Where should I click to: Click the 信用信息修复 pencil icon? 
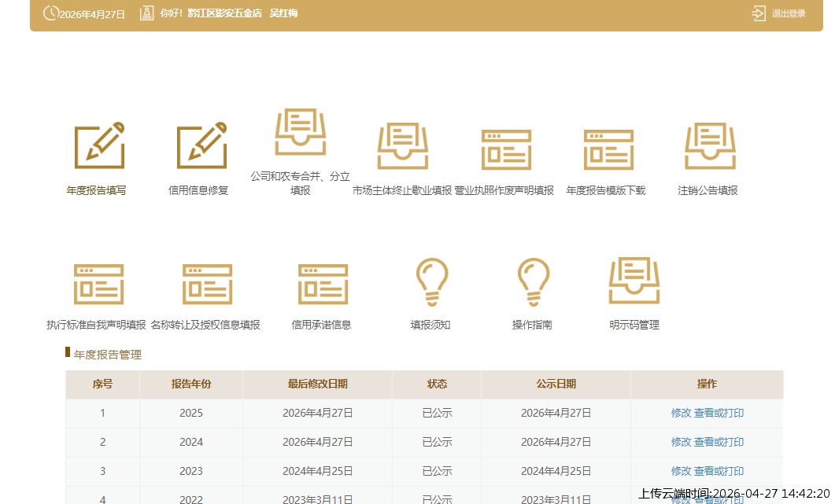[201, 146]
